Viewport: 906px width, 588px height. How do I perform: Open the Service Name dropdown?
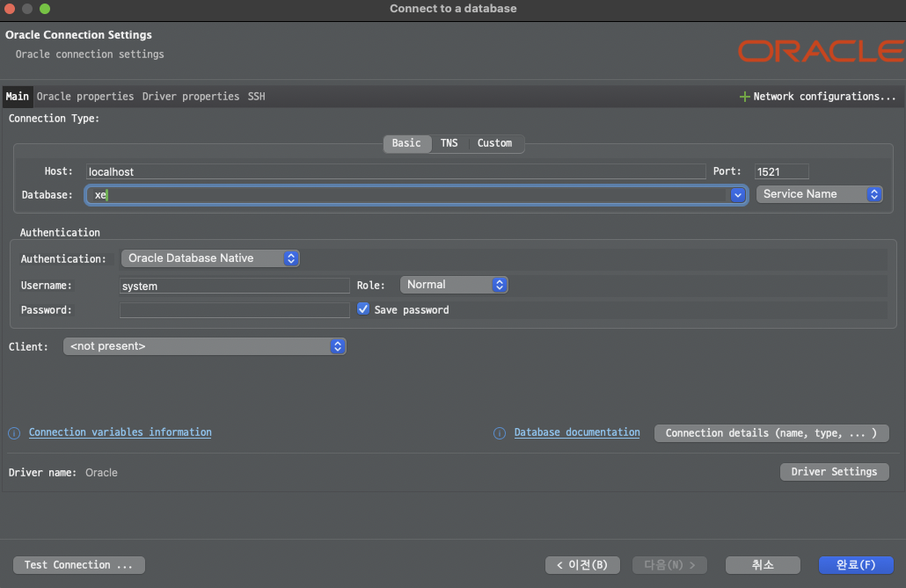pos(819,194)
